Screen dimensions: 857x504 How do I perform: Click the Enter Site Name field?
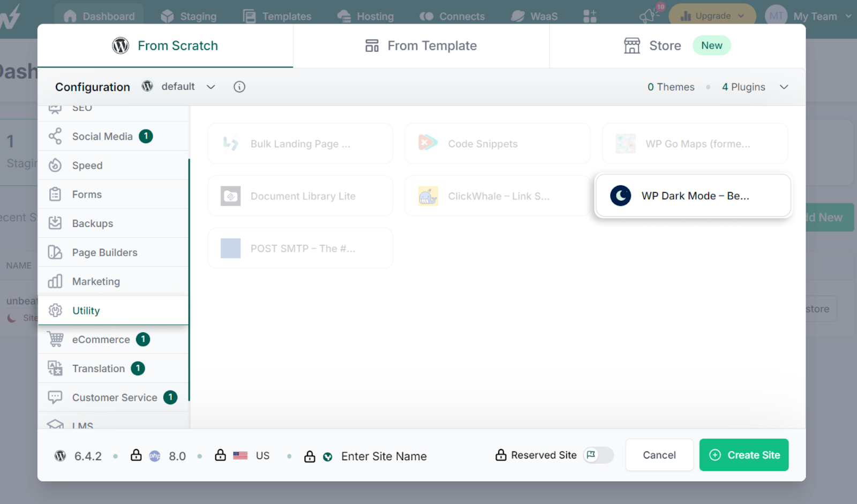(384, 456)
